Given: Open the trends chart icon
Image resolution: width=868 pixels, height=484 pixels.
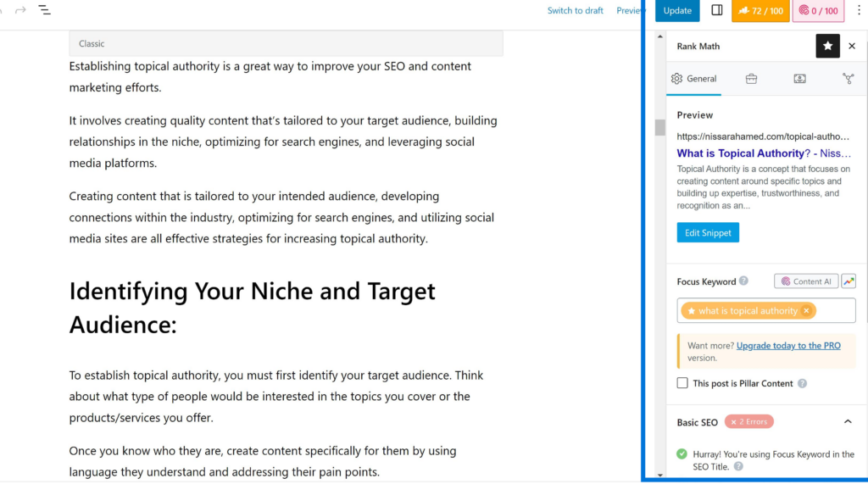Looking at the screenshot, I should [x=849, y=281].
